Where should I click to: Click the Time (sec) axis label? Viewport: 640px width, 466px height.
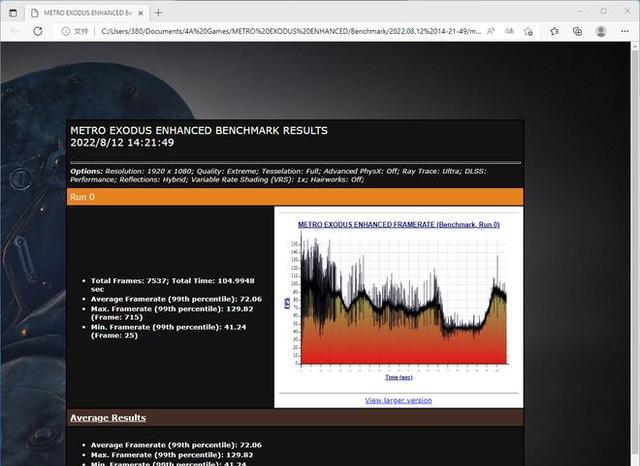pos(399,377)
